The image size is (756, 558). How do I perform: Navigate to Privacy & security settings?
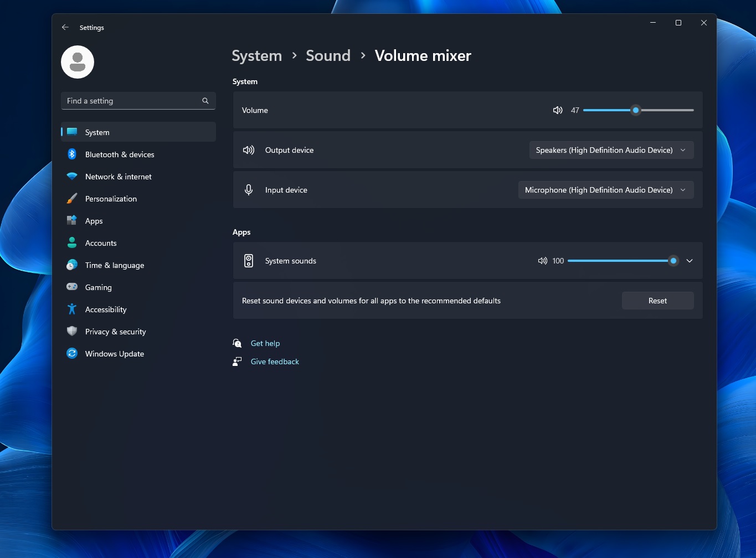(x=115, y=331)
